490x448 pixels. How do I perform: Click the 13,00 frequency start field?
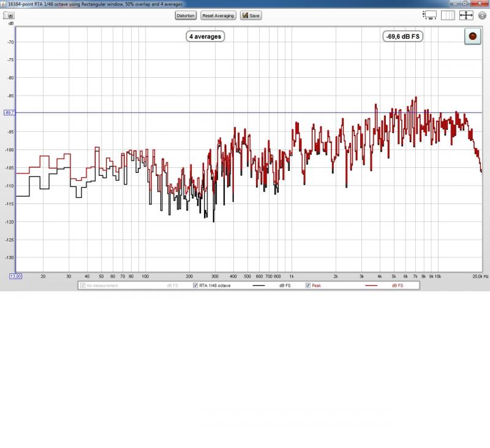16,276
